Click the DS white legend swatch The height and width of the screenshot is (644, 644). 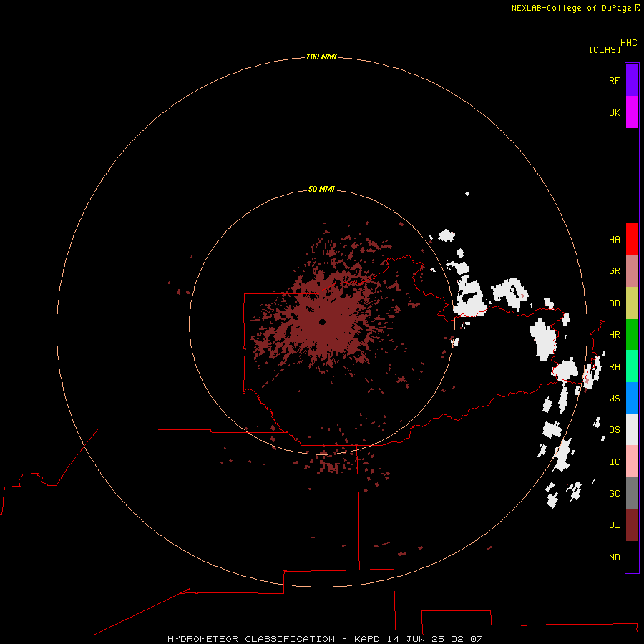[x=632, y=429]
